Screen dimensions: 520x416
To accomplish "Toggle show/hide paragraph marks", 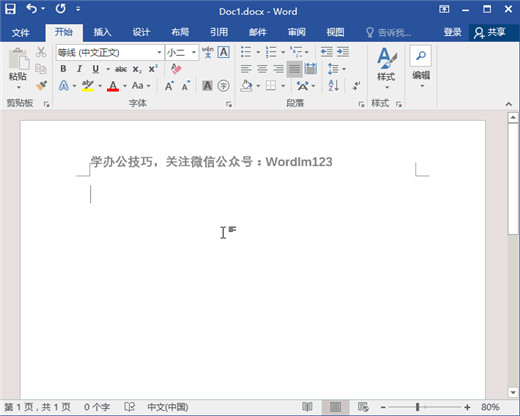I will pyautogui.click(x=356, y=86).
